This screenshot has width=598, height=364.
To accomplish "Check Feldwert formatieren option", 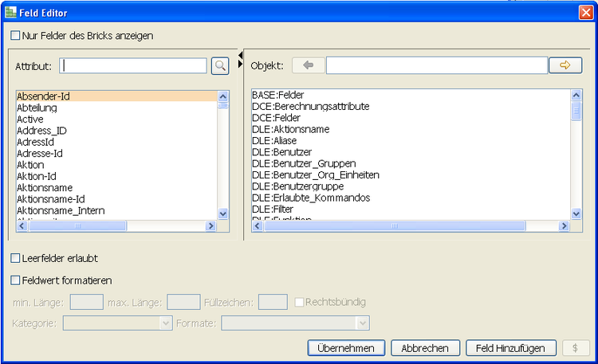I will [16, 280].
